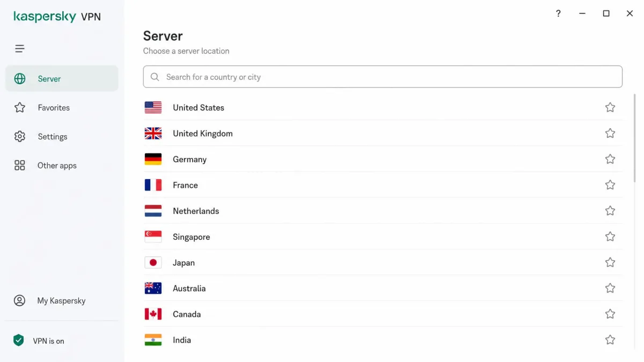
Task: Favorite the Japan server star
Action: (610, 262)
